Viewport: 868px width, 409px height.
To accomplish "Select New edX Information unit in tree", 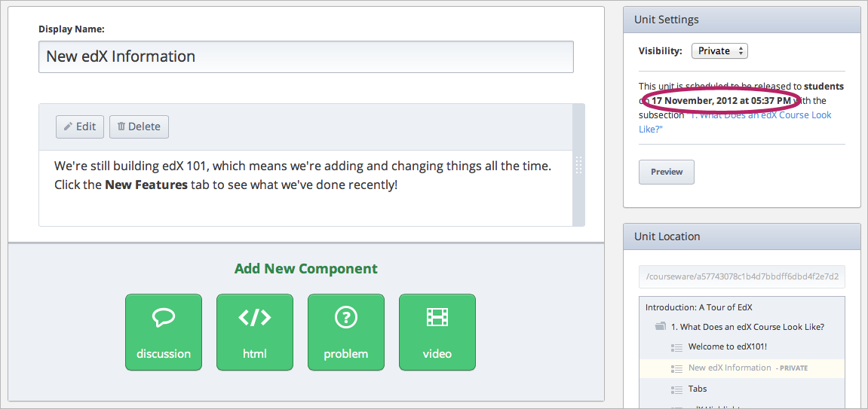I will click(729, 368).
